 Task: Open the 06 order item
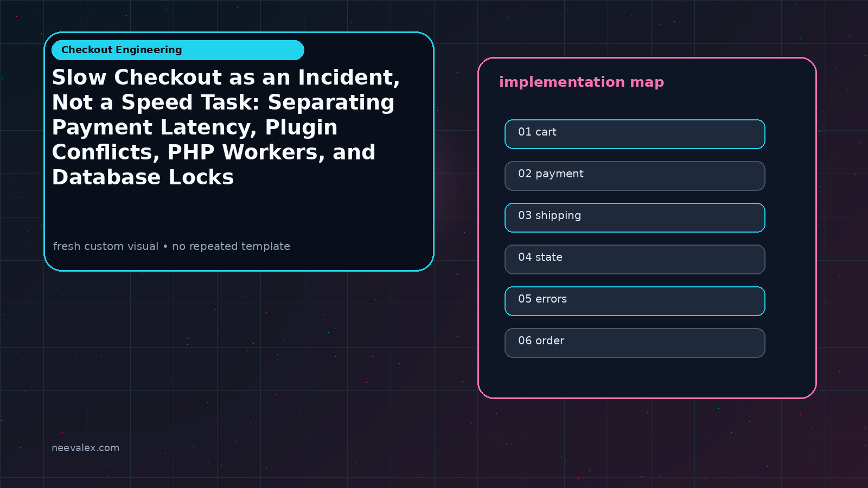point(635,343)
